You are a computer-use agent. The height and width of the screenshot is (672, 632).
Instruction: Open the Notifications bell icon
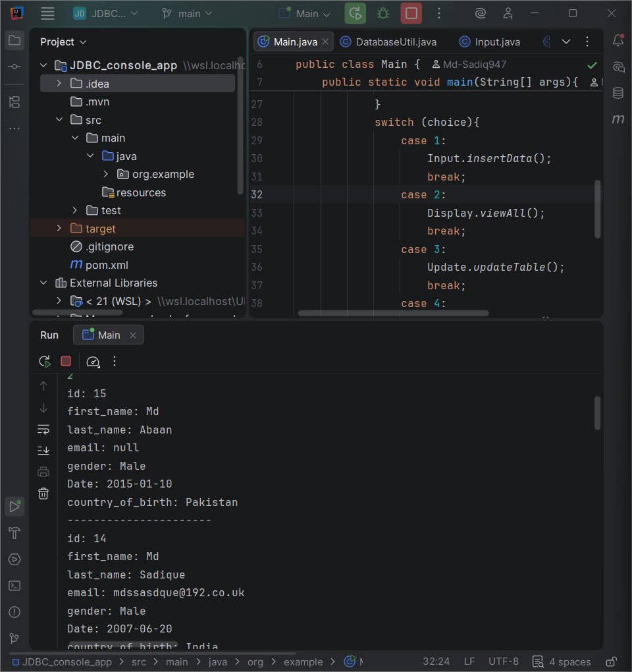[618, 41]
